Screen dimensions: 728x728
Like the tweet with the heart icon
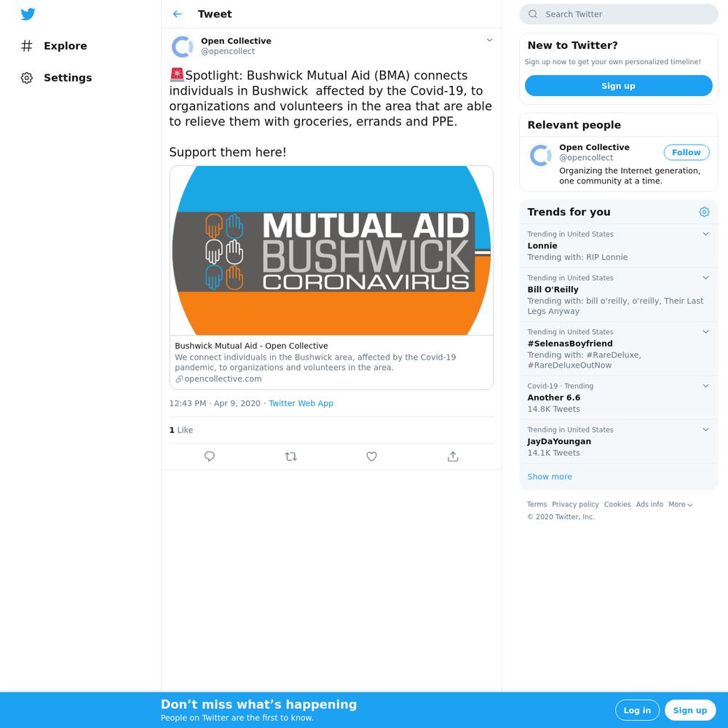coord(371,456)
